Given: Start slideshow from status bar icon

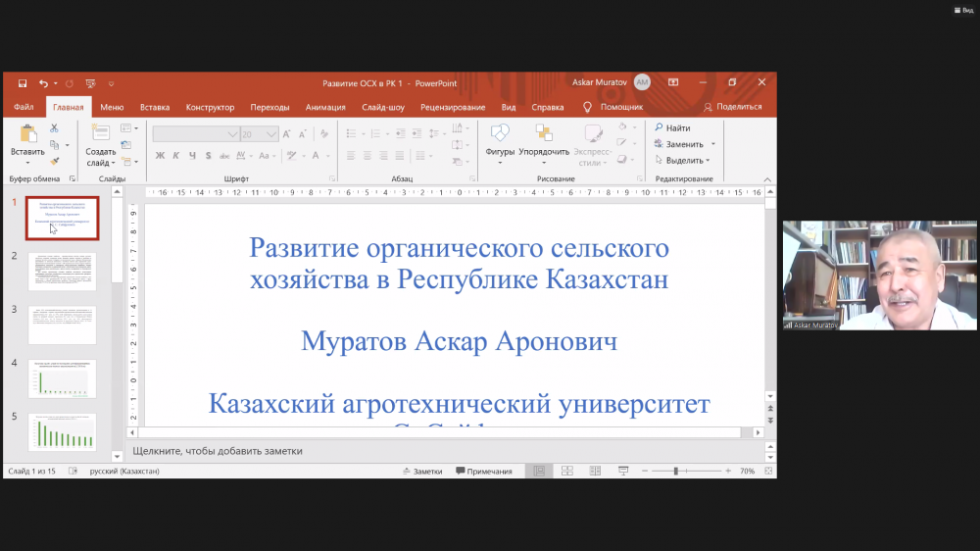Looking at the screenshot, I should [x=622, y=472].
